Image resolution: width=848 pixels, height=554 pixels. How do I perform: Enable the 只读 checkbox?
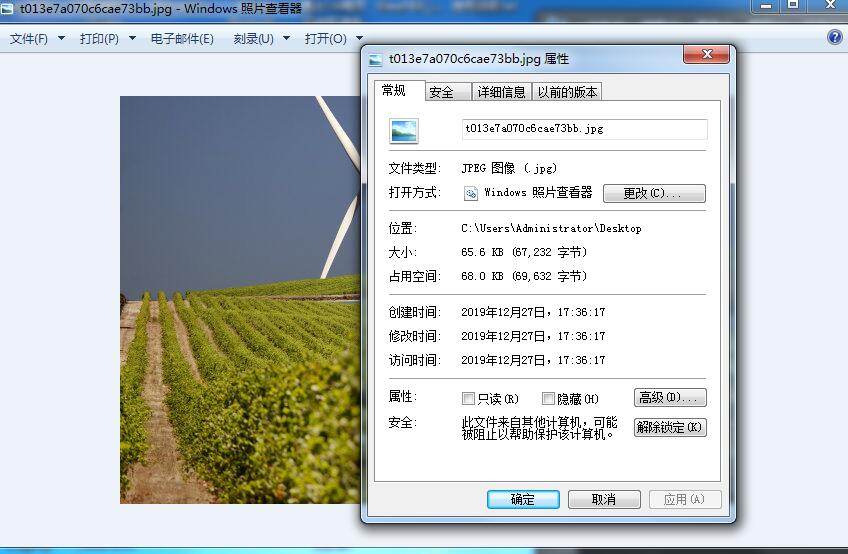tap(468, 398)
